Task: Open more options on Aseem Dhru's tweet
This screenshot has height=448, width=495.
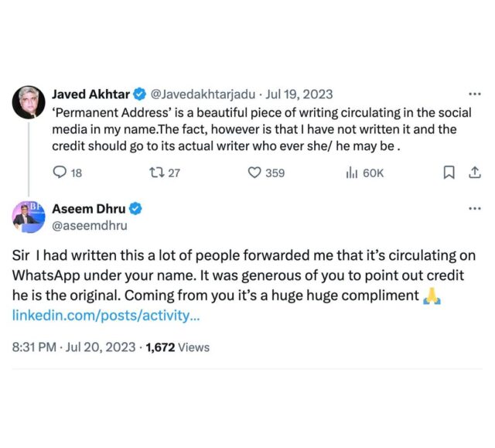Action: point(474,209)
